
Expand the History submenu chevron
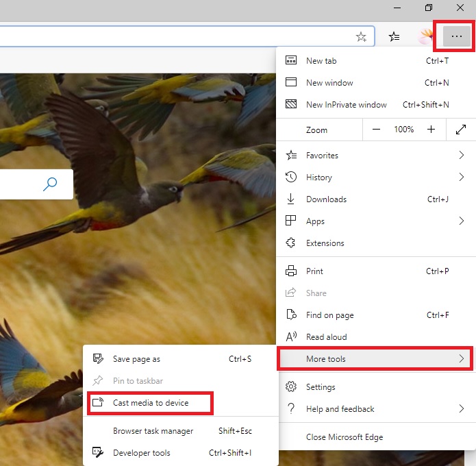[462, 177]
